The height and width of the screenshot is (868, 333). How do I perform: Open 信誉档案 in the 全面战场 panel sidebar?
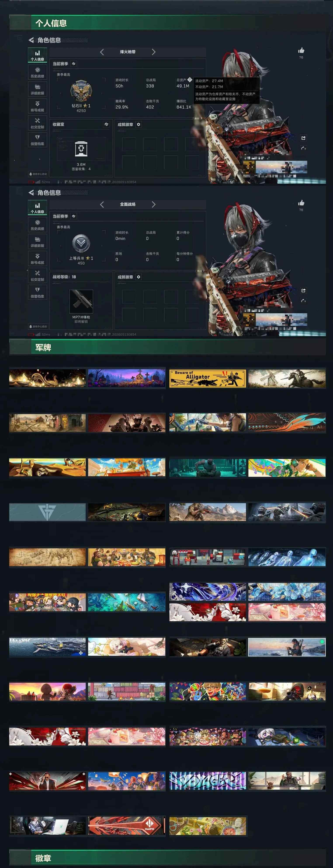point(37,293)
